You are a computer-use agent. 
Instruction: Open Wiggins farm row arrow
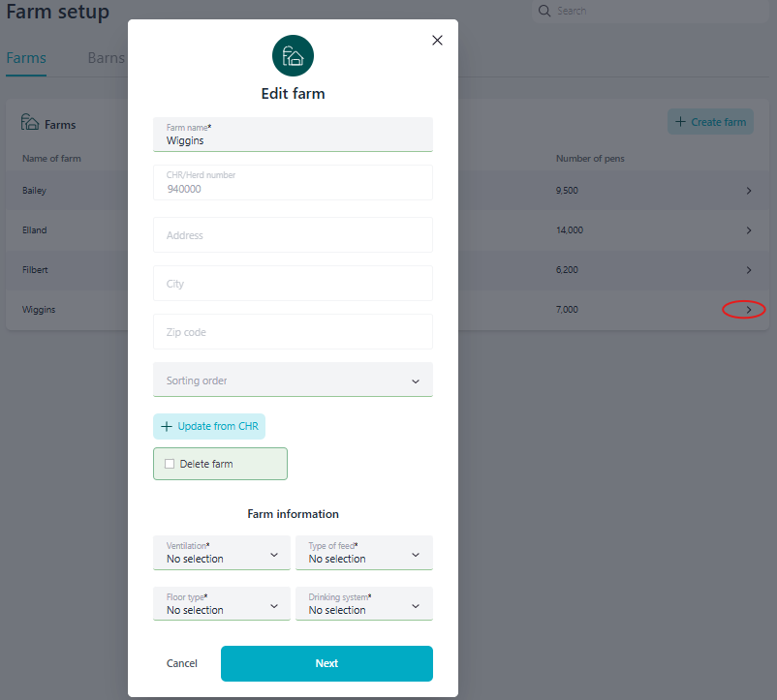pyautogui.click(x=747, y=310)
